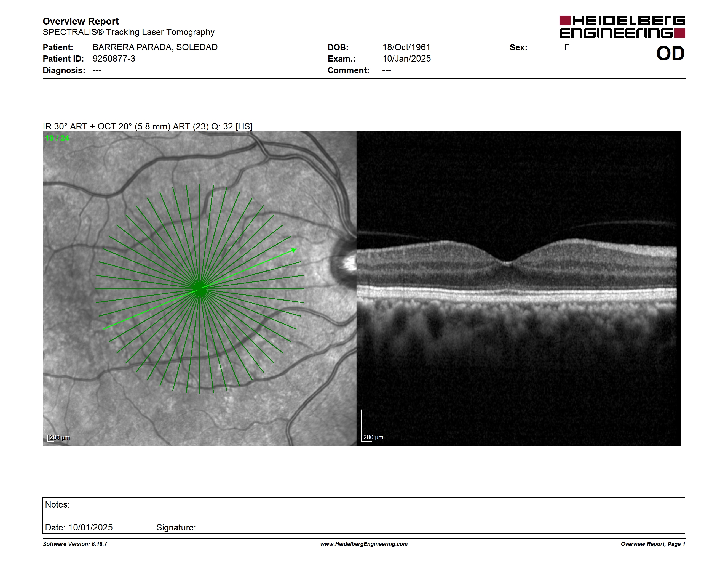Click patient name 'BARRERA PARADA, SOLEDAD'
728x563 pixels.
155,47
